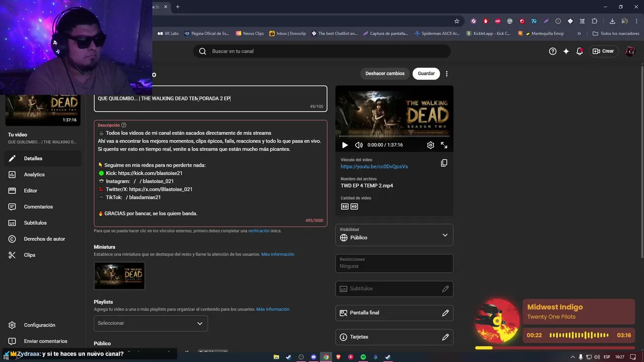Open the Playlists Seleccionar dropdown

(150, 323)
